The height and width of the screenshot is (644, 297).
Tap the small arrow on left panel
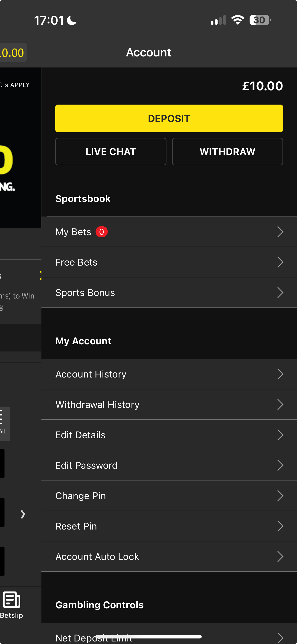coord(23,514)
